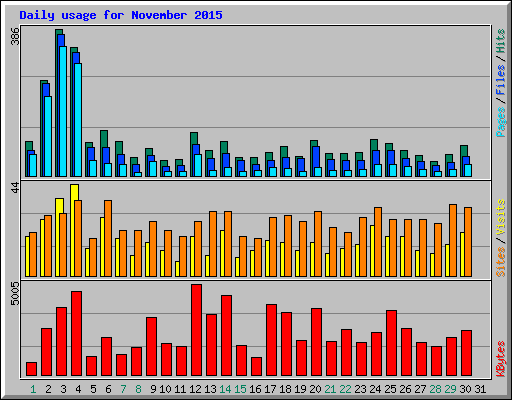Click the Sites legend label
Viewport: 512px width, 400px height.
click(x=500, y=262)
